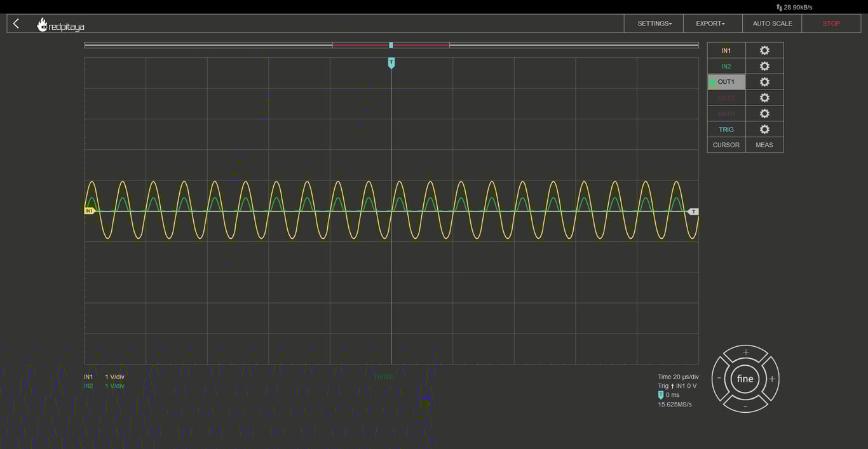Run AUTO SCALE on the oscilloscope
This screenshot has height=449, width=868.
pyautogui.click(x=772, y=23)
